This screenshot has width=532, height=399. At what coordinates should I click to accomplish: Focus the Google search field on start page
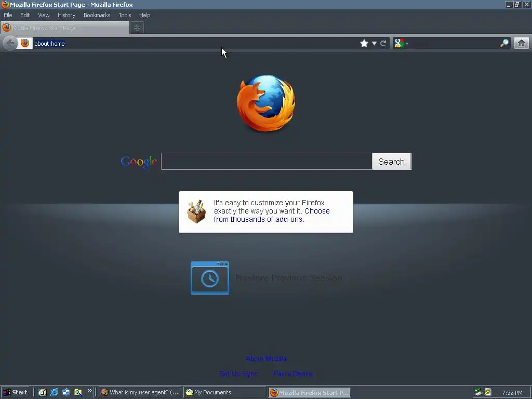(267, 161)
